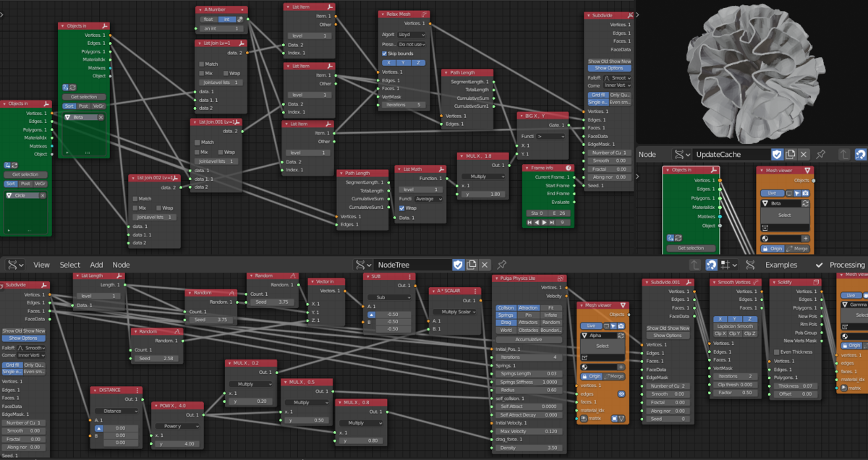Adjust Iterations 5 field in Relax Mesh

click(403, 105)
